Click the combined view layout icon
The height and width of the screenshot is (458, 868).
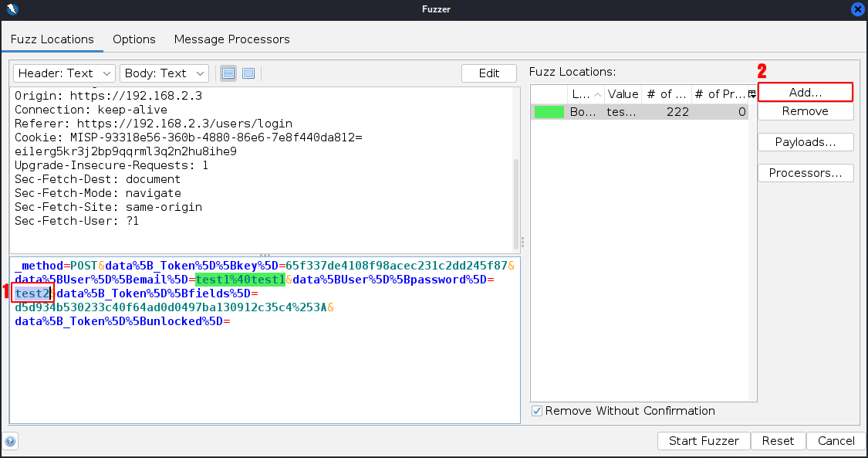248,73
